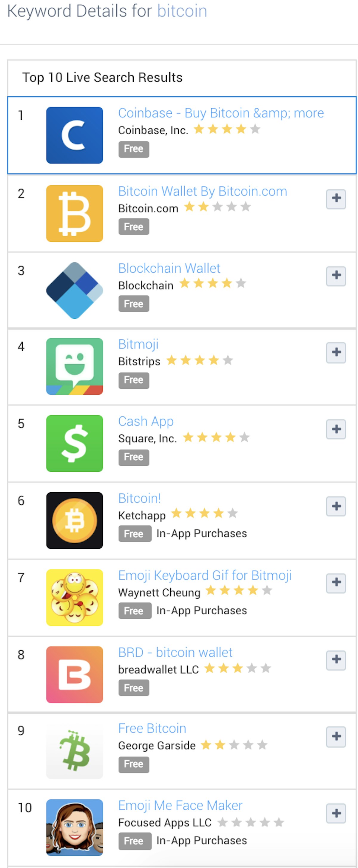Click the Emoji Keyboard Gif app icon
358x868 pixels.
click(74, 597)
